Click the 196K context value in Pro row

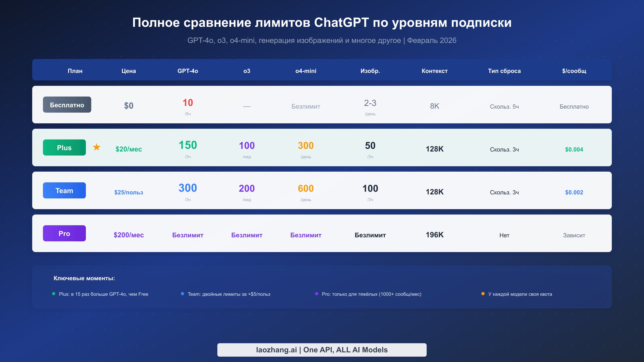[x=434, y=235]
